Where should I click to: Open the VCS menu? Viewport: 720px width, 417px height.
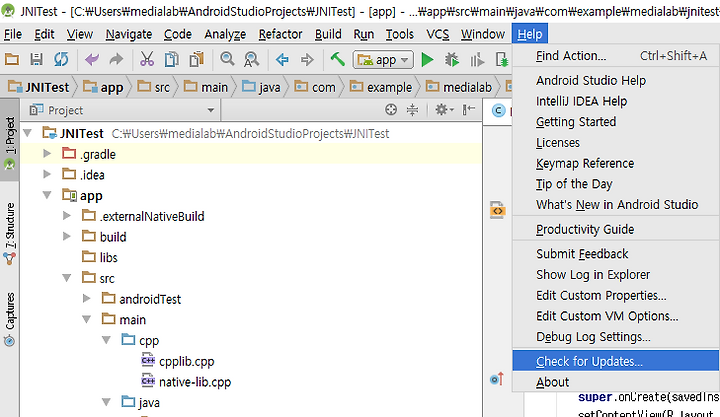click(x=437, y=34)
